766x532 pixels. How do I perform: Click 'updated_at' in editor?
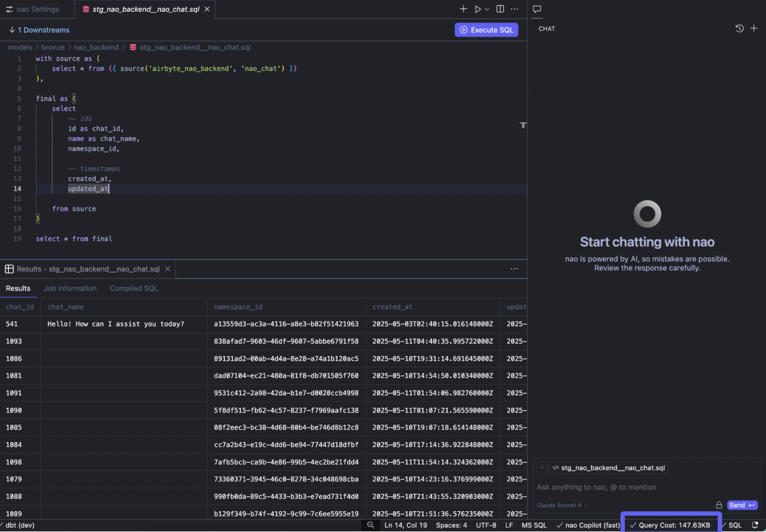88,189
